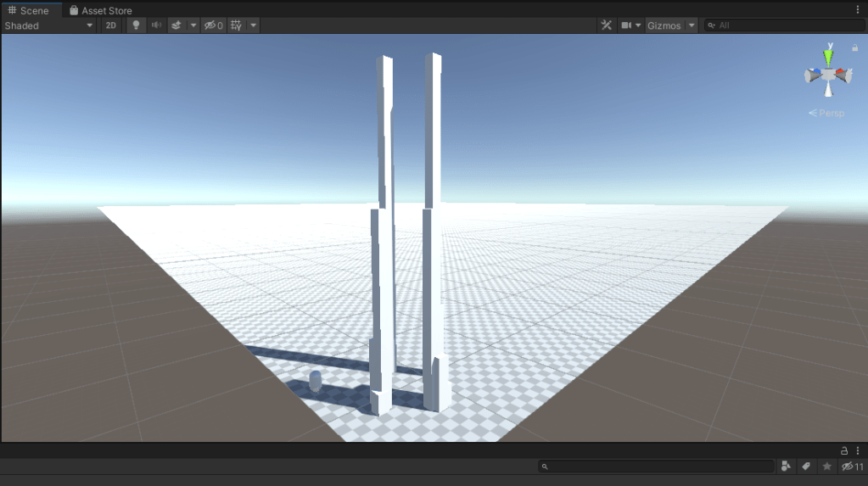
Task: Click the Gizmos button
Action: pos(664,25)
